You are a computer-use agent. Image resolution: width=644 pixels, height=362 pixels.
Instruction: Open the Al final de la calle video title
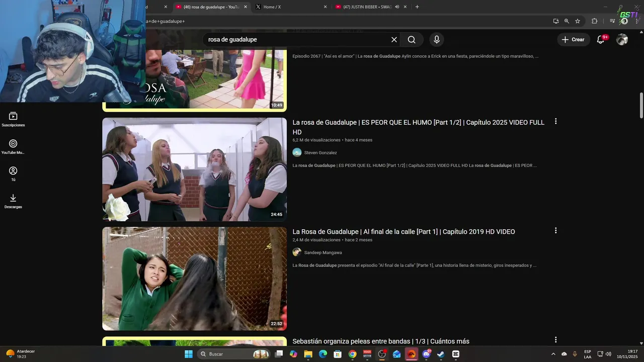click(x=404, y=232)
